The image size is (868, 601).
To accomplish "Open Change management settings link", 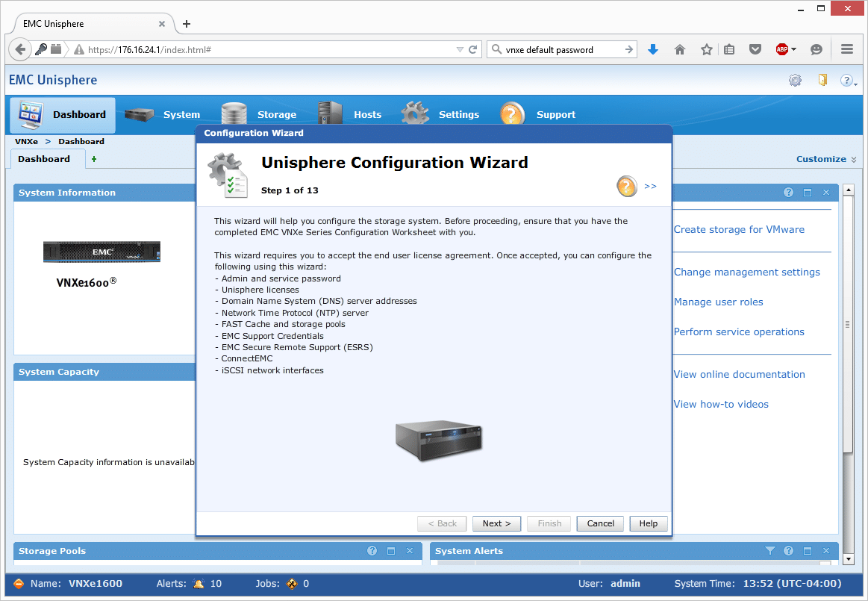I will (747, 272).
